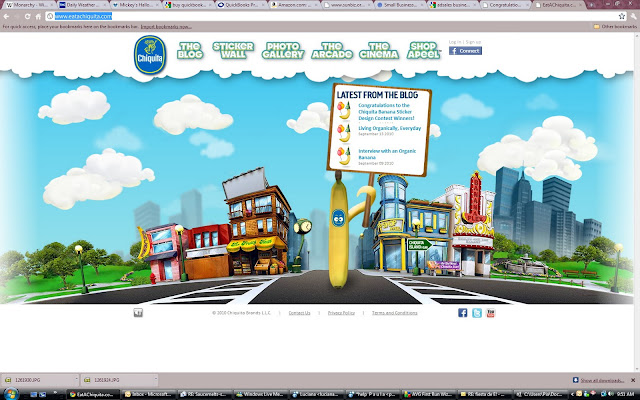
Task: Open the Privacy Policy footer link
Action: [x=341, y=313]
